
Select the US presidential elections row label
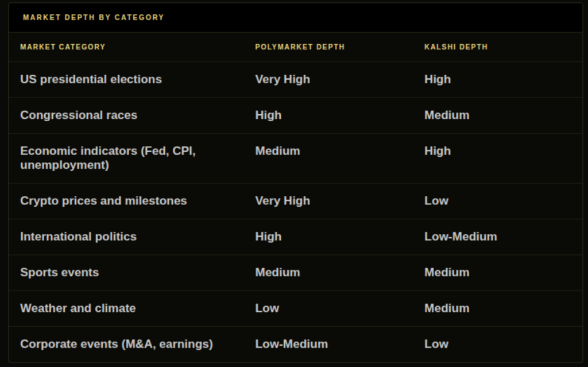pos(91,80)
